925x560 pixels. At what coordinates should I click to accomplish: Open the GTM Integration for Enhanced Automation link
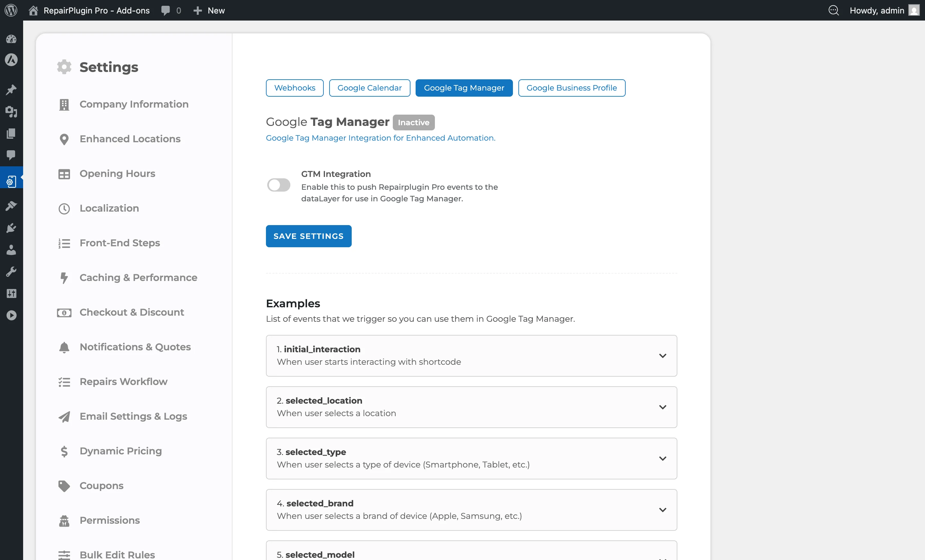tap(380, 138)
